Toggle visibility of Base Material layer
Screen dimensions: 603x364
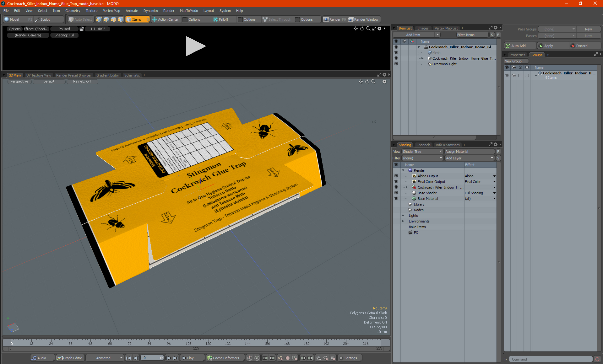(x=396, y=199)
